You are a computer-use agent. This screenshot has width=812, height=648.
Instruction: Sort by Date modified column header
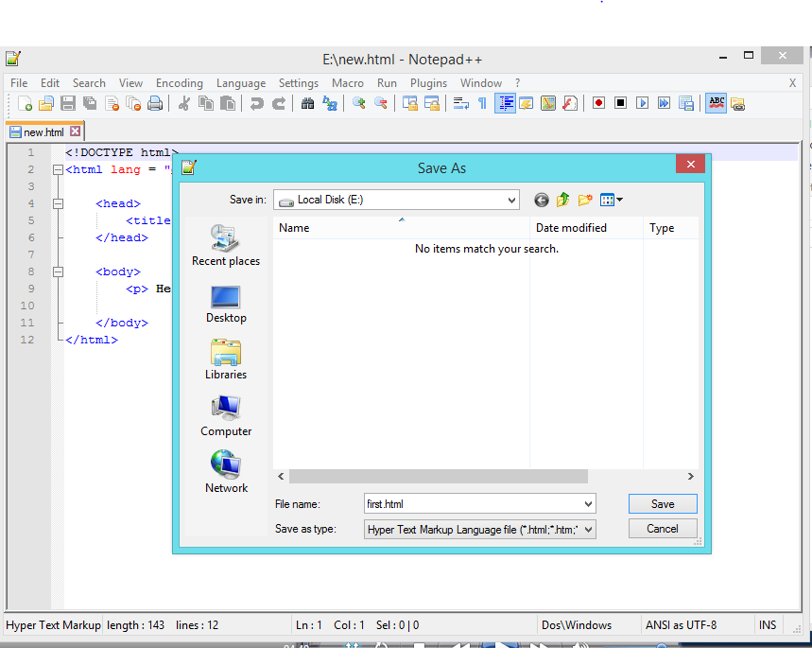pos(586,228)
